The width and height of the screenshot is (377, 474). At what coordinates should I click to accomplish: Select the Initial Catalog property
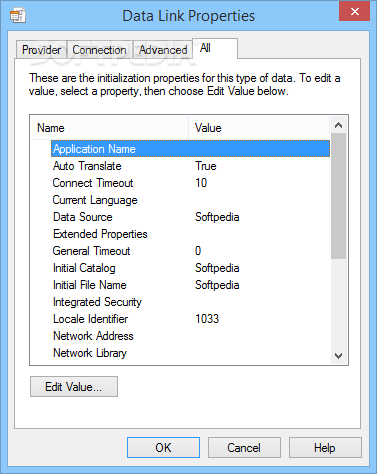click(x=84, y=268)
